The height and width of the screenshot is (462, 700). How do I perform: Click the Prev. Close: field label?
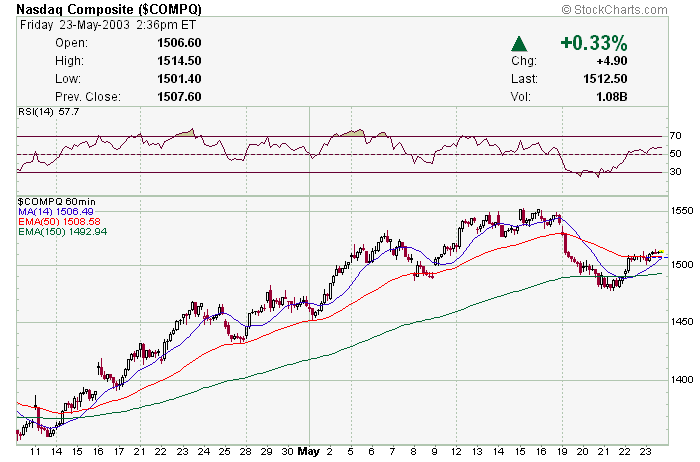point(88,97)
